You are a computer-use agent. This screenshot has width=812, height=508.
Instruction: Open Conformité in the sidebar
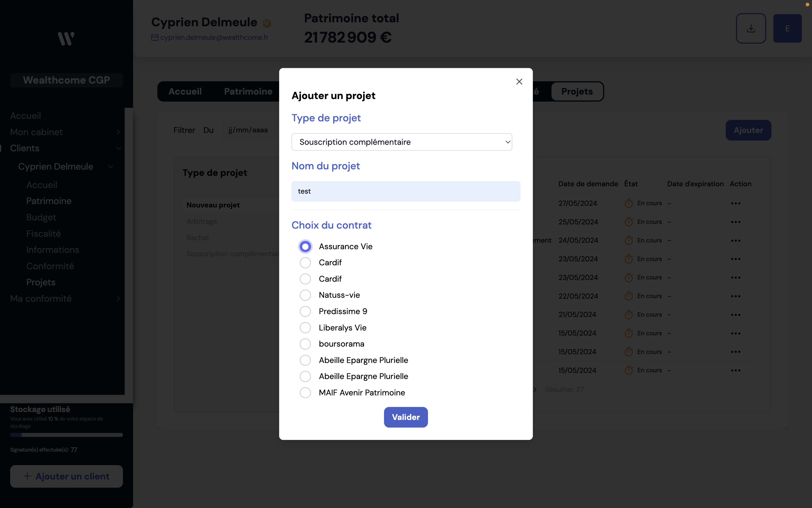pos(50,266)
